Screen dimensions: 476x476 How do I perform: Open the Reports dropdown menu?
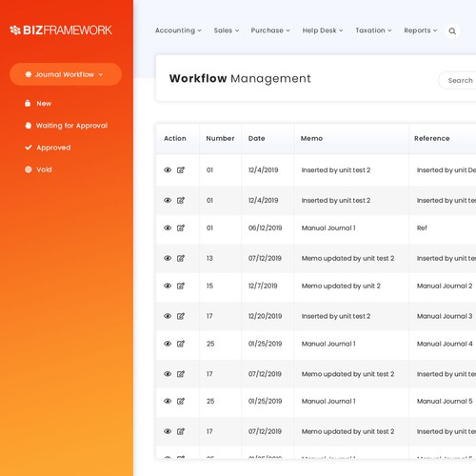(x=421, y=30)
